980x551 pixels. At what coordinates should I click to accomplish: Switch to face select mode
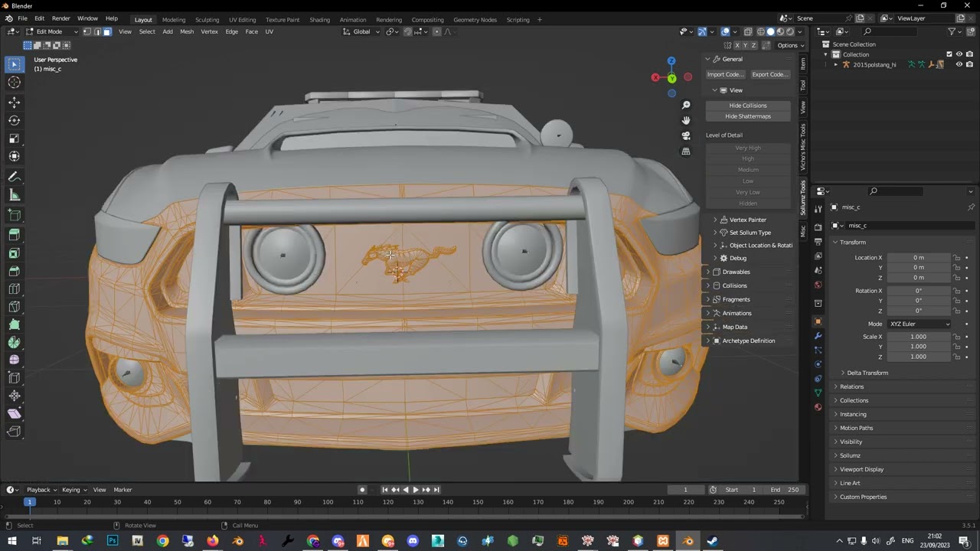coord(106,31)
